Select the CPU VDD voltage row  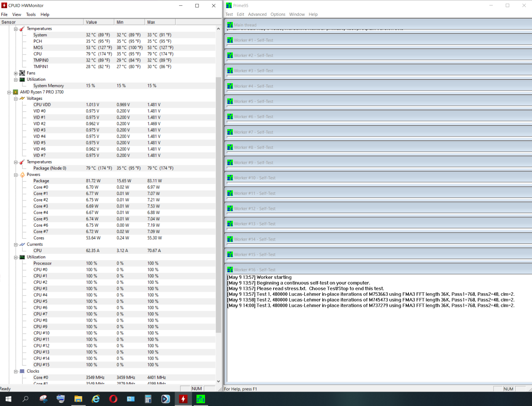[x=108, y=105]
